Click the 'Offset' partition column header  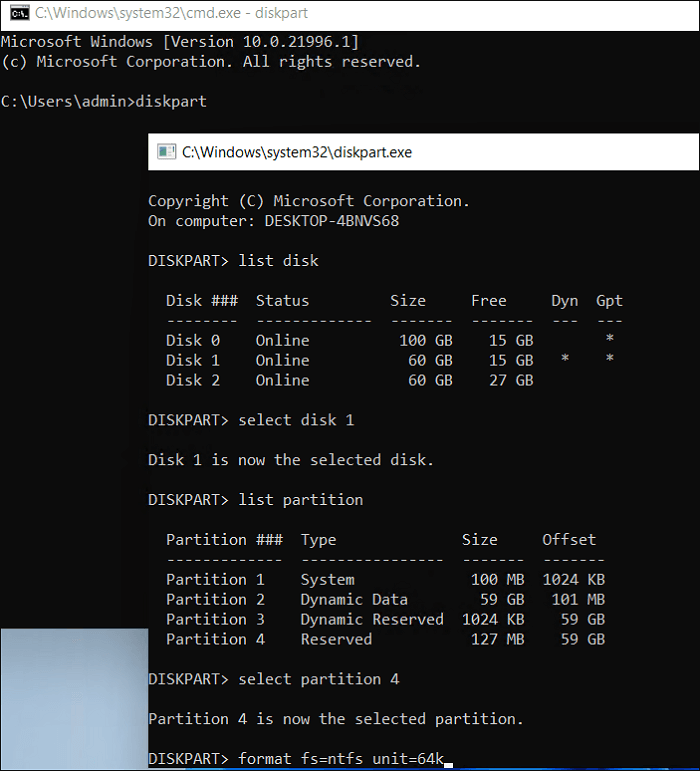pos(569,539)
